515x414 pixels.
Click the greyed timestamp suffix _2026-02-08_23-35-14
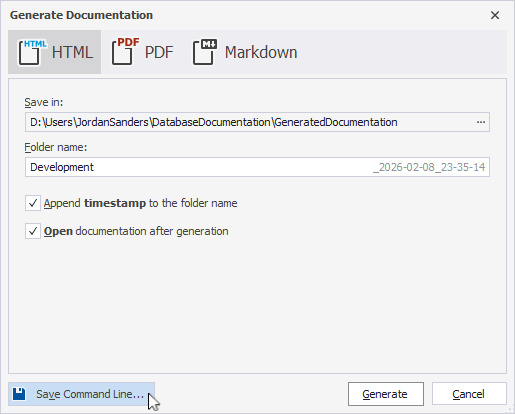click(x=429, y=167)
